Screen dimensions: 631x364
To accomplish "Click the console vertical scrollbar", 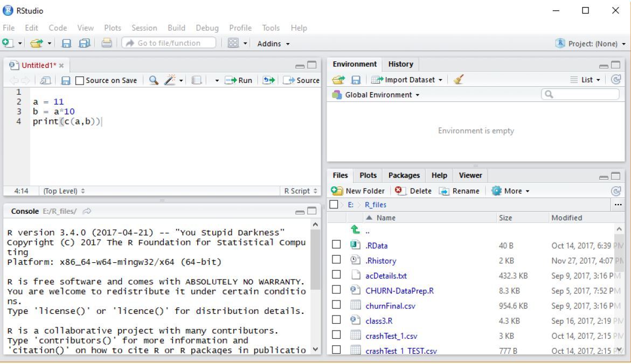I will (x=315, y=258).
